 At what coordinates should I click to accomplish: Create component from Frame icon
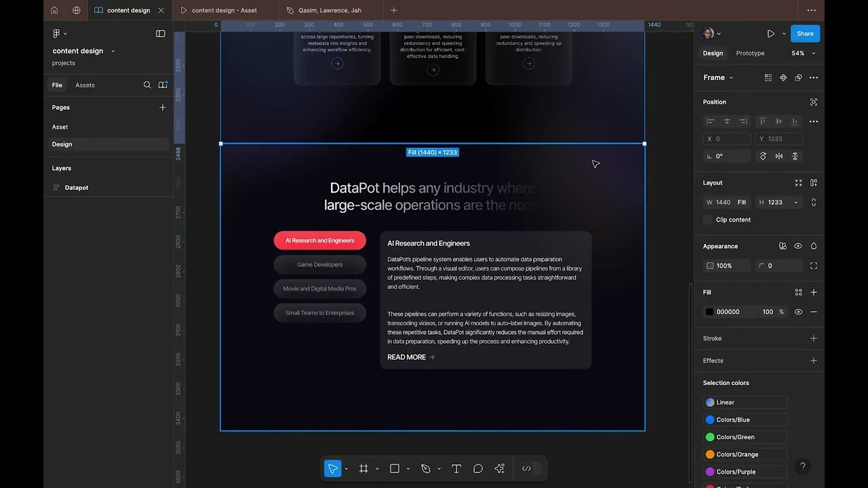click(x=783, y=77)
